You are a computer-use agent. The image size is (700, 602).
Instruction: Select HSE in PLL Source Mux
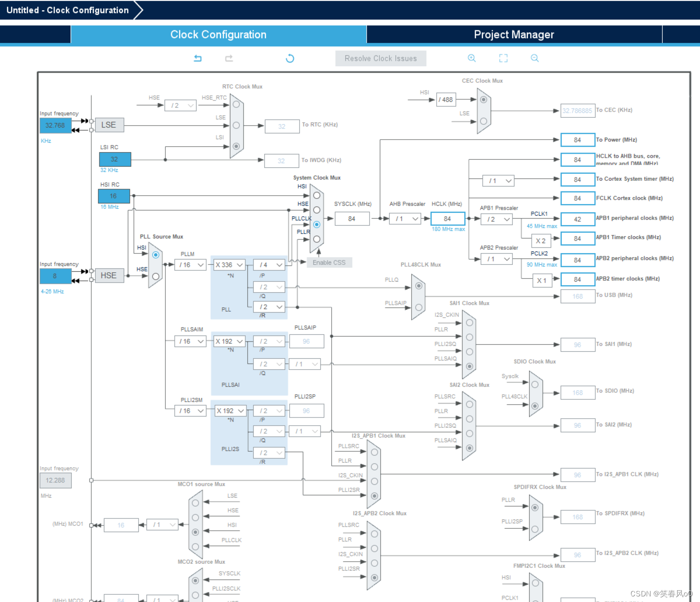(x=156, y=276)
